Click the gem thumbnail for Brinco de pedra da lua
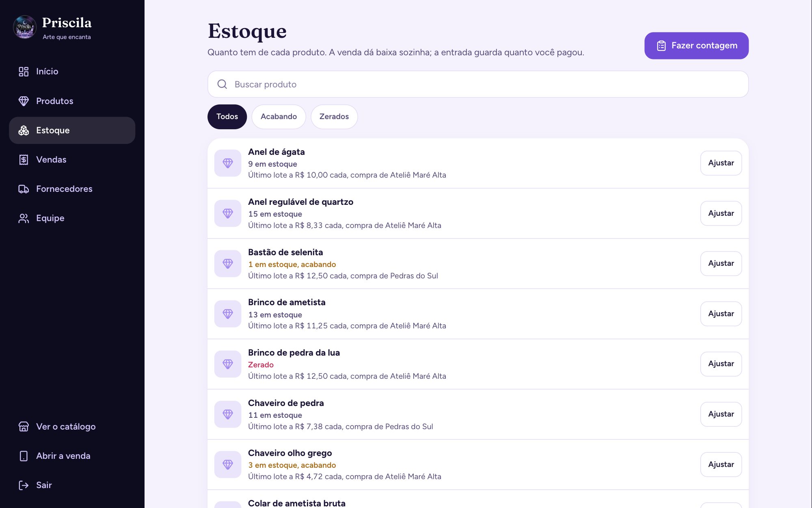This screenshot has width=812, height=508. pos(228,364)
